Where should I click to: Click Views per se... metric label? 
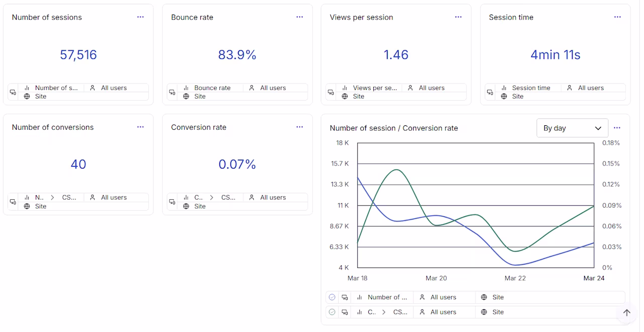coord(375,88)
